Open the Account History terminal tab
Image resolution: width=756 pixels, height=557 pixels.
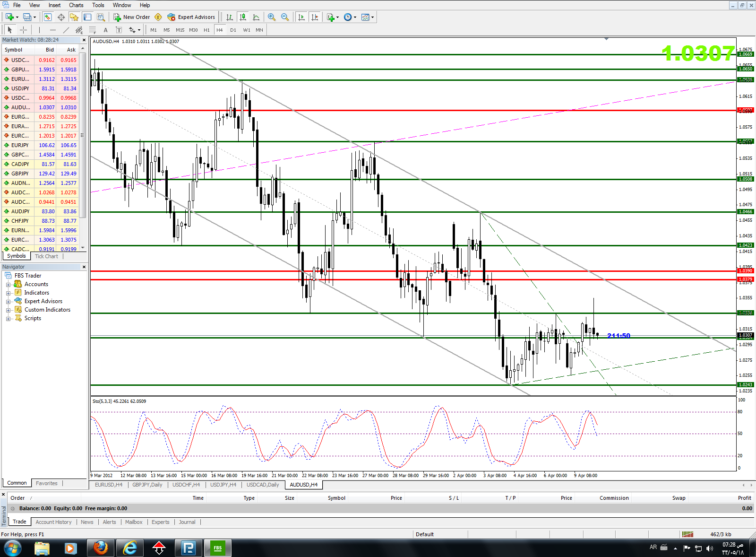click(53, 522)
